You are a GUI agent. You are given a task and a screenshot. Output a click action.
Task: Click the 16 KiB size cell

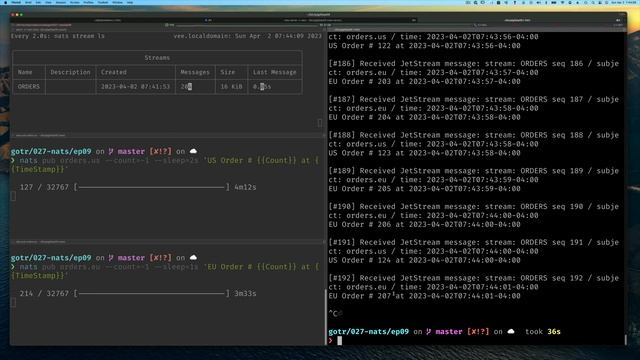pyautogui.click(x=231, y=87)
